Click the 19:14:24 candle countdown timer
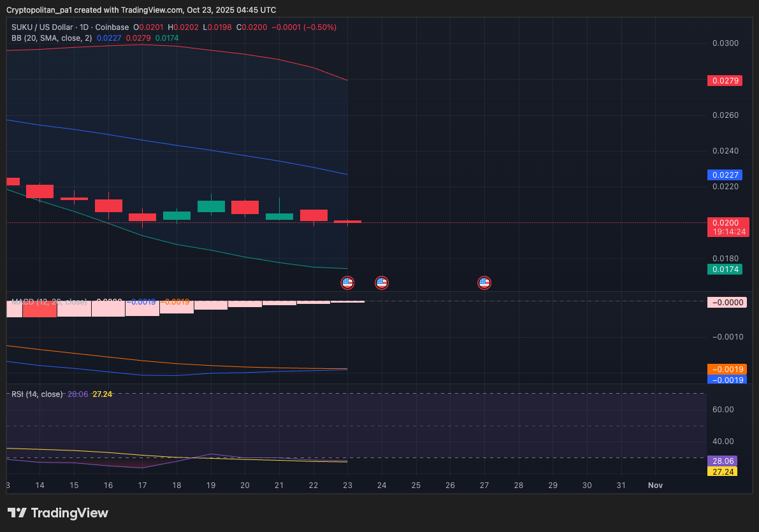This screenshot has width=759, height=532. click(x=728, y=232)
